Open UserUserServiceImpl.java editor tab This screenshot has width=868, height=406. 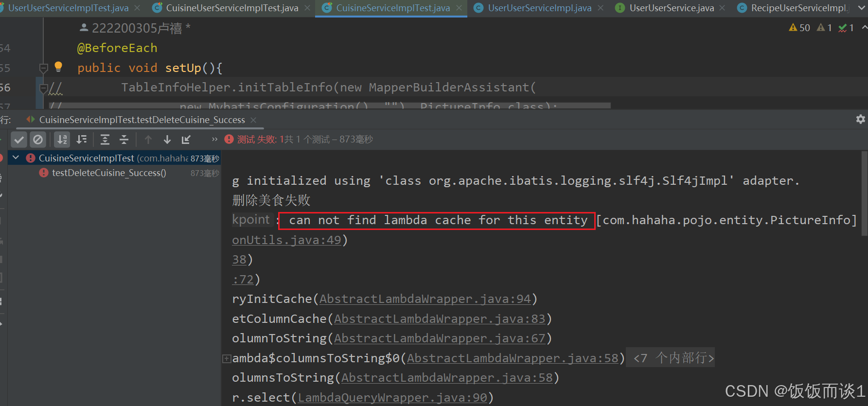(x=539, y=8)
